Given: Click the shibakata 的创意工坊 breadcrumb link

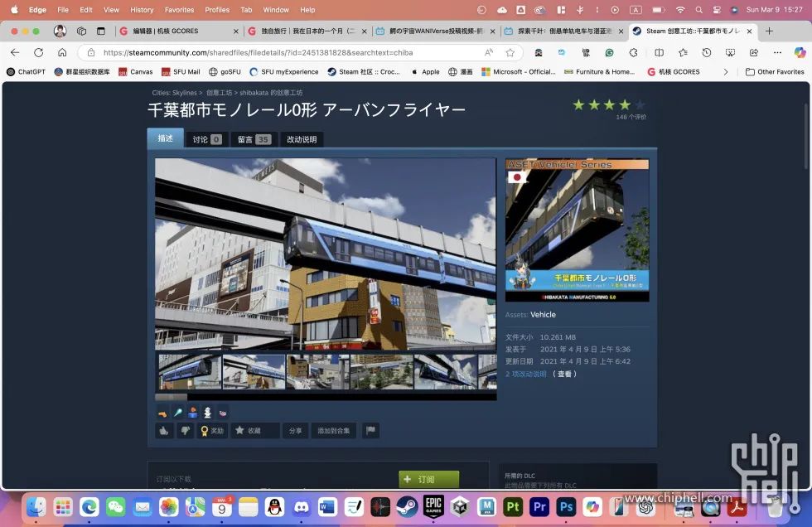Looking at the screenshot, I should [271, 93].
